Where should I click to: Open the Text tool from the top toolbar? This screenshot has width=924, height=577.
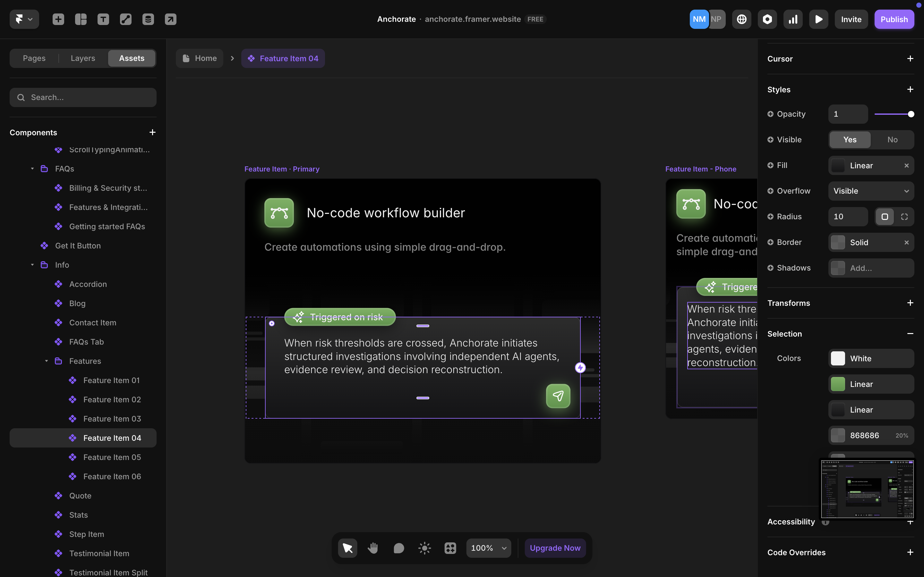[103, 19]
